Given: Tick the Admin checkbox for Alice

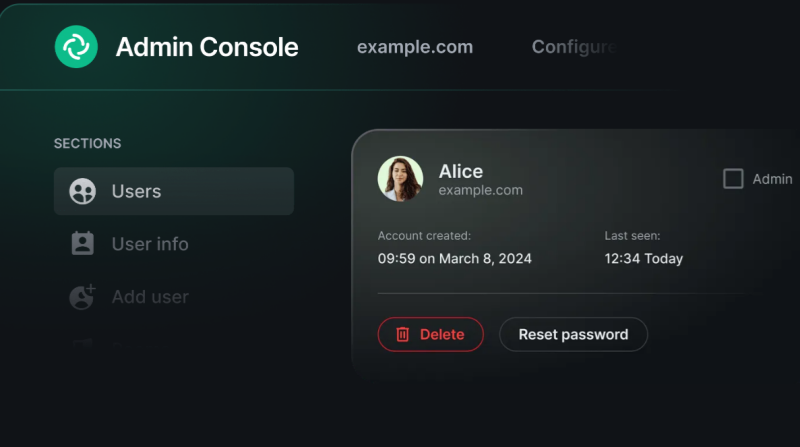Looking at the screenshot, I should click(x=733, y=179).
